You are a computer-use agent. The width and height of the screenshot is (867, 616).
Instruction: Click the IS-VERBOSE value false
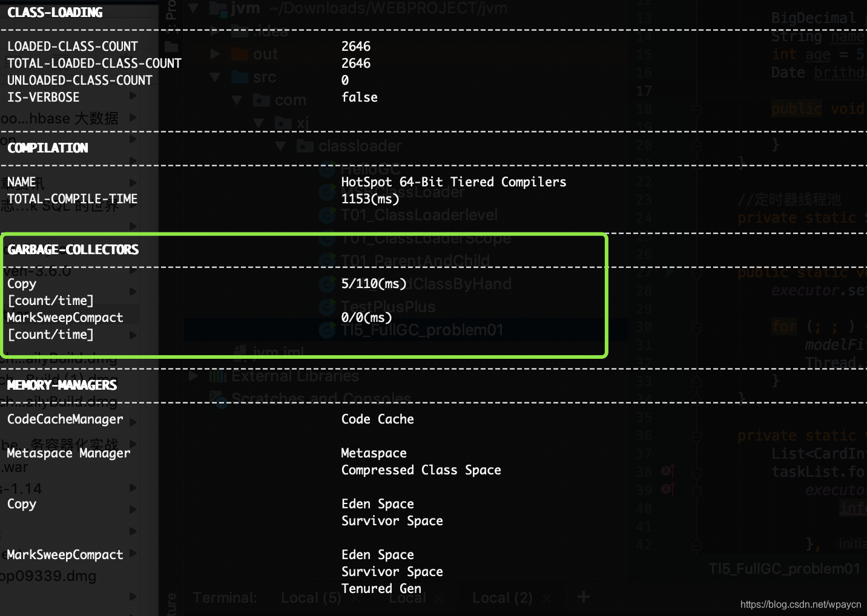pos(360,97)
